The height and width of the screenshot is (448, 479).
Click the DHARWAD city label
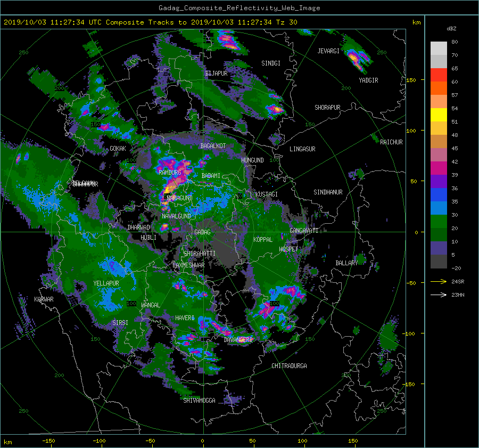pyautogui.click(x=139, y=227)
